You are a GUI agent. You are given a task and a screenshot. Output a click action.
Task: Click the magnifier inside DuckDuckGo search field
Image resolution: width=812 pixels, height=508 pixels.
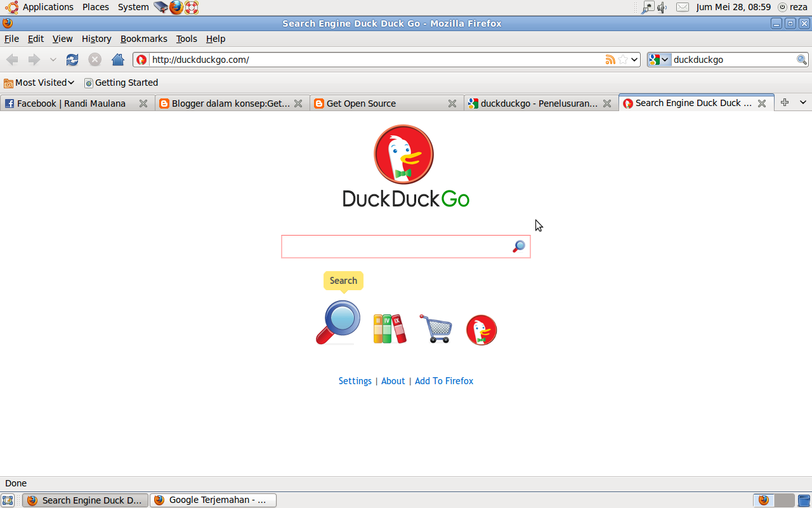point(519,246)
